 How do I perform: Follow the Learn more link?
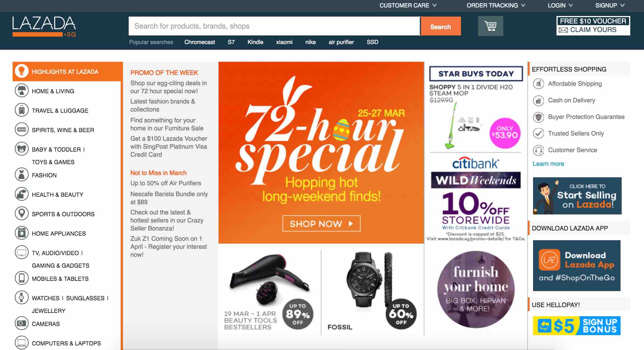coord(548,164)
